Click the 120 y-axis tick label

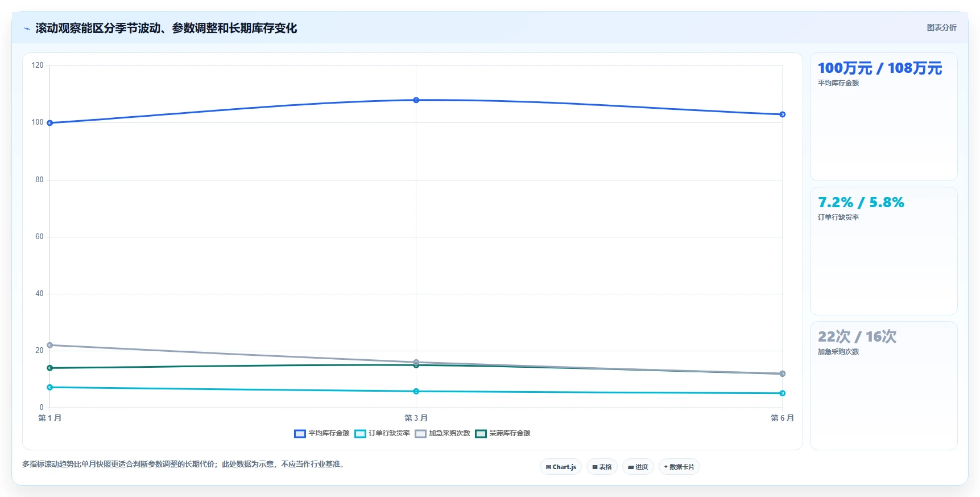point(38,65)
